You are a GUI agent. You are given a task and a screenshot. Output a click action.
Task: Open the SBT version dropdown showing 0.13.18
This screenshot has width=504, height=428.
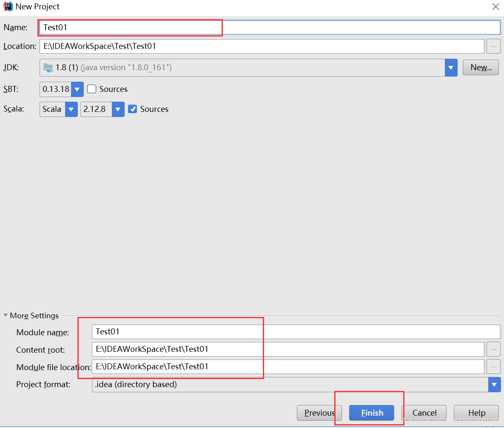(x=77, y=89)
